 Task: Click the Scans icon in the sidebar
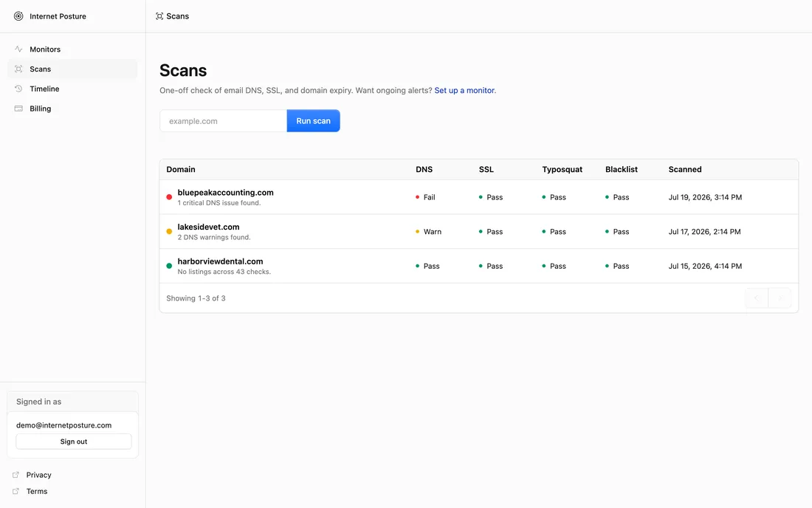(x=18, y=69)
